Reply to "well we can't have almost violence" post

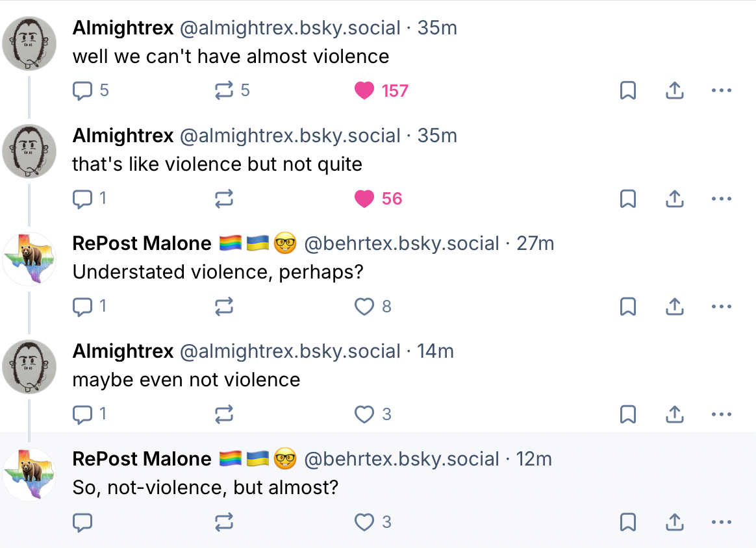[x=82, y=90]
